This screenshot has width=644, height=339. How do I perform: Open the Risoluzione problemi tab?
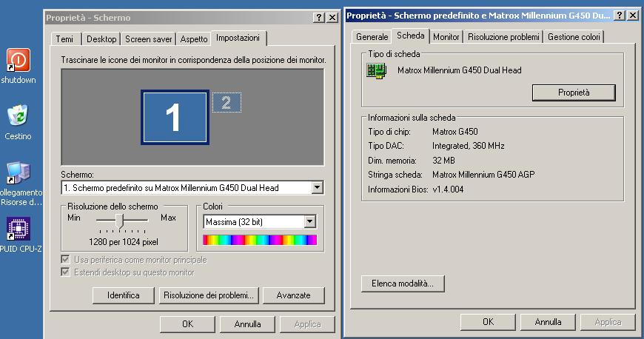tap(503, 37)
